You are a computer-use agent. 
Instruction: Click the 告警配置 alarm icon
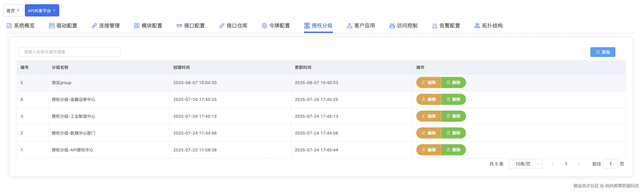(x=434, y=26)
